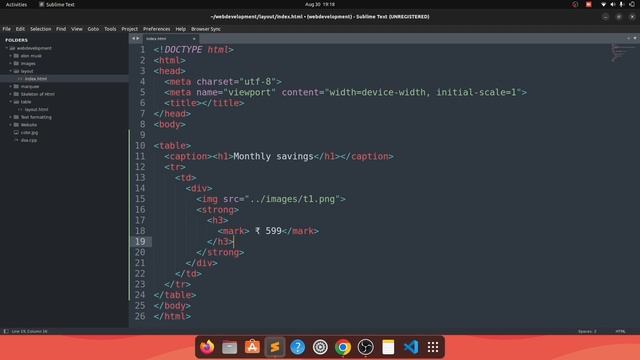Close the index.html tab
The image size is (640, 360).
pyautogui.click(x=194, y=39)
